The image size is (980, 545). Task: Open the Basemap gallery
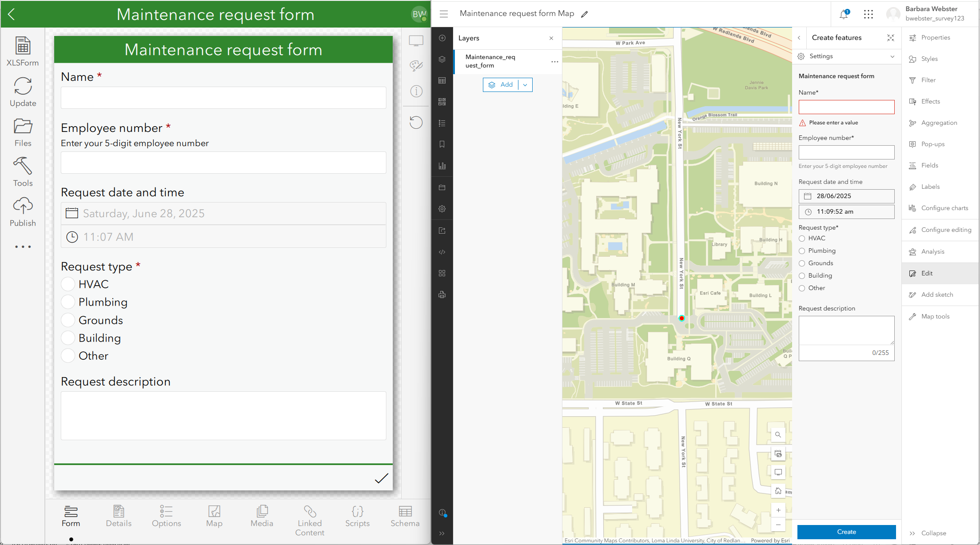pyautogui.click(x=442, y=101)
